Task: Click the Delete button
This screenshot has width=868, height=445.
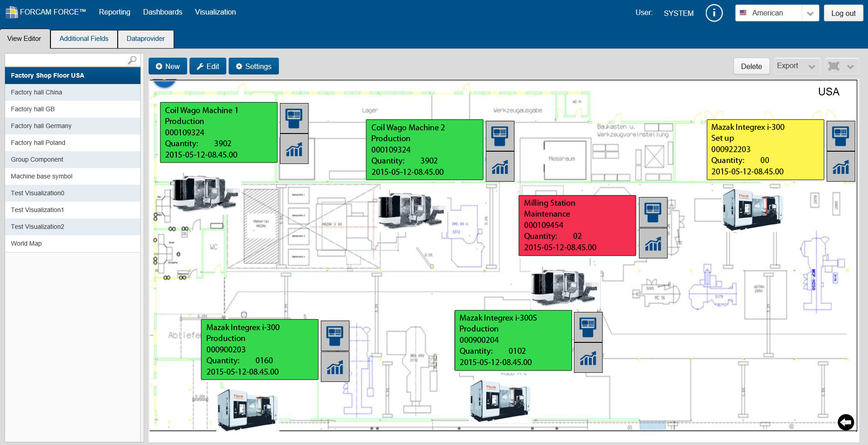Action: coord(751,66)
